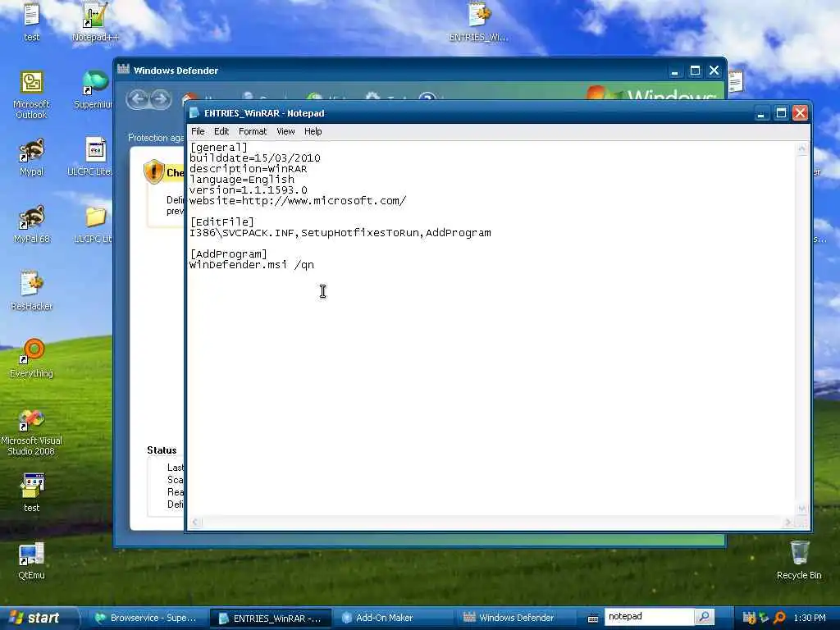Open the ULCPC Lite file icon
Viewport: 840px width, 630px height.
click(x=92, y=157)
